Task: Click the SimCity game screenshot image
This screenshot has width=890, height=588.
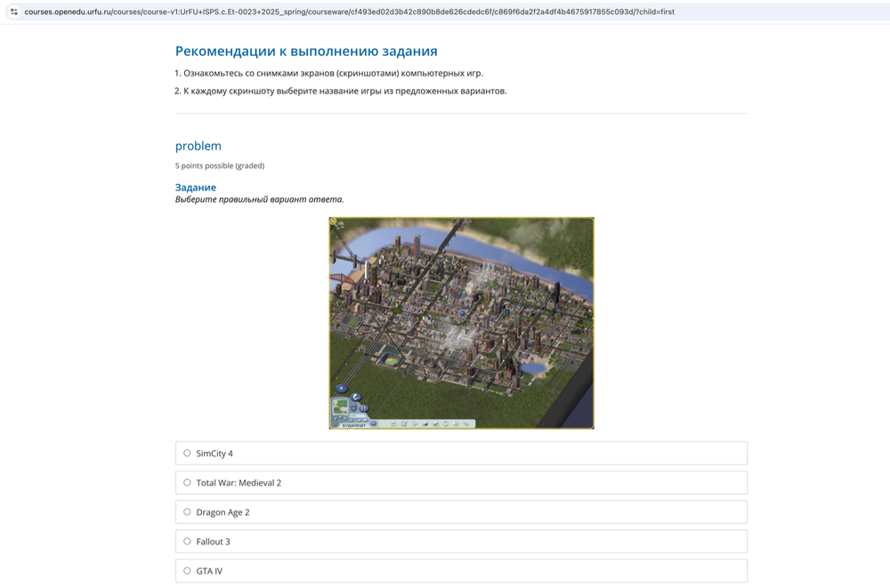Action: click(x=461, y=323)
